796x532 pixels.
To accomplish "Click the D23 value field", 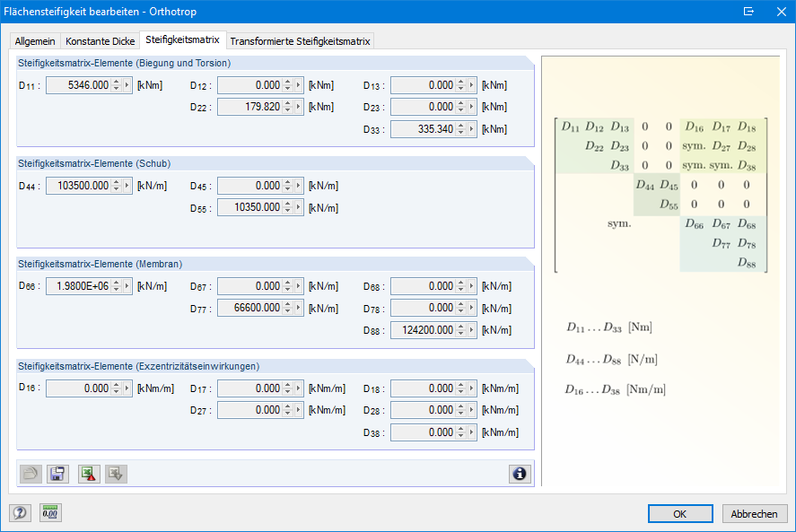I will click(x=424, y=107).
